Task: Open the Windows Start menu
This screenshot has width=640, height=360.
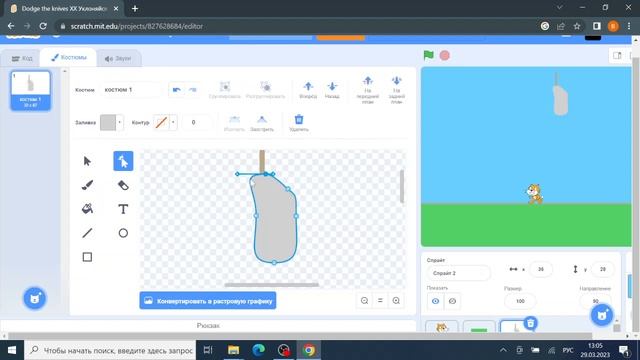Action: (12, 350)
